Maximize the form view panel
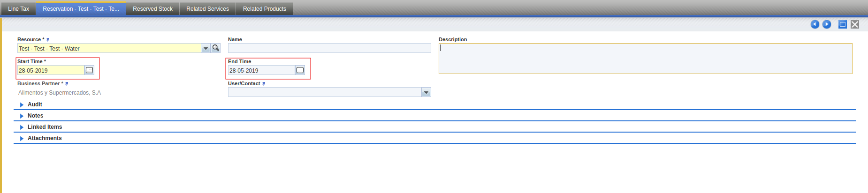Screen dimensions: 868x193 [843, 24]
